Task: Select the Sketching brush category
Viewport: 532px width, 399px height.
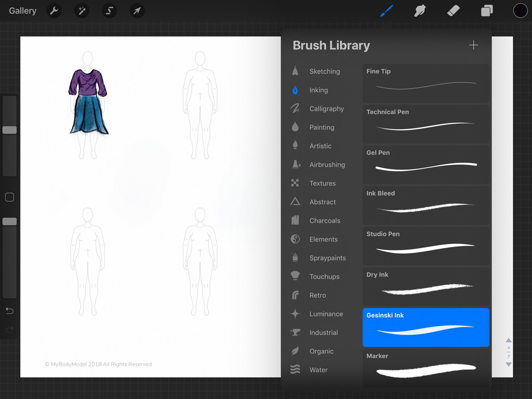Action: [325, 71]
